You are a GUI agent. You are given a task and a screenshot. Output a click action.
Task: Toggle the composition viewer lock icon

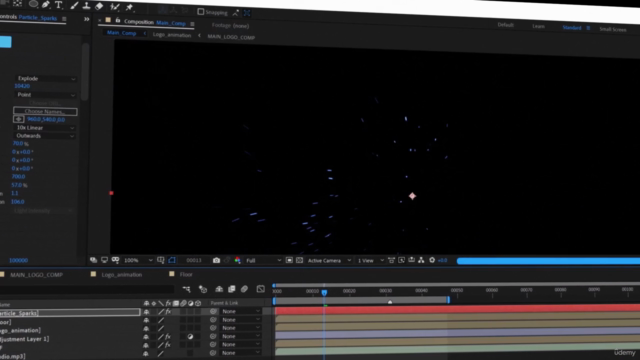[118, 20]
